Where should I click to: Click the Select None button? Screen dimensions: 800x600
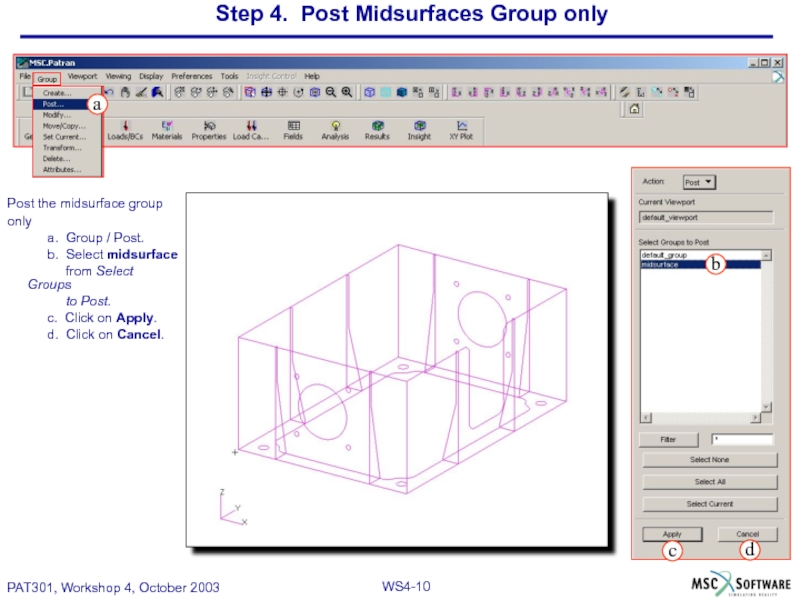click(x=710, y=460)
